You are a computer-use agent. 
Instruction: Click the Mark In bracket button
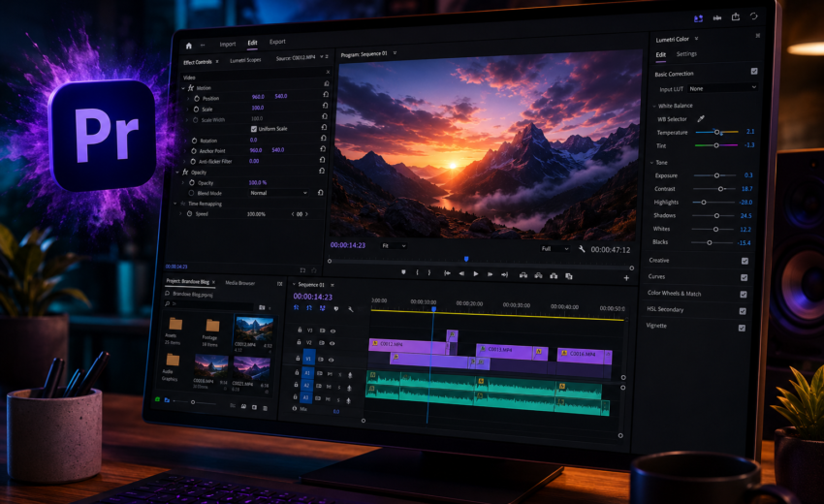pyautogui.click(x=417, y=272)
